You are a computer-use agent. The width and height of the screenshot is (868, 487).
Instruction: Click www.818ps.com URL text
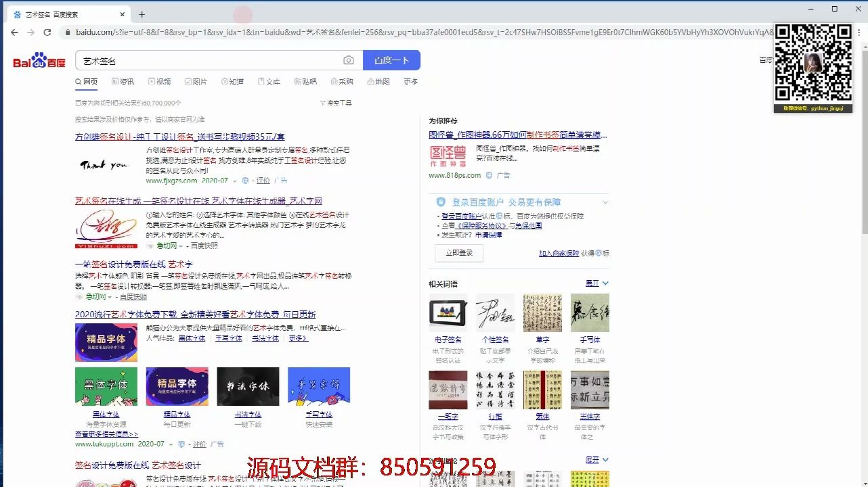pyautogui.click(x=454, y=175)
